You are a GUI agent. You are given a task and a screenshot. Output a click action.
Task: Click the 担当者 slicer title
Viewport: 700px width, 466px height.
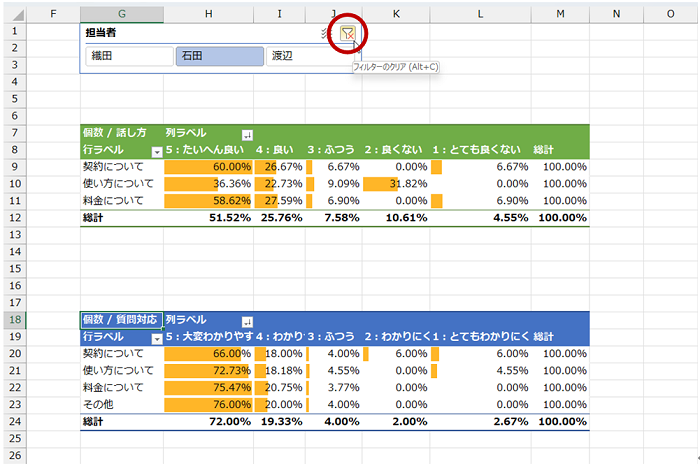100,33
